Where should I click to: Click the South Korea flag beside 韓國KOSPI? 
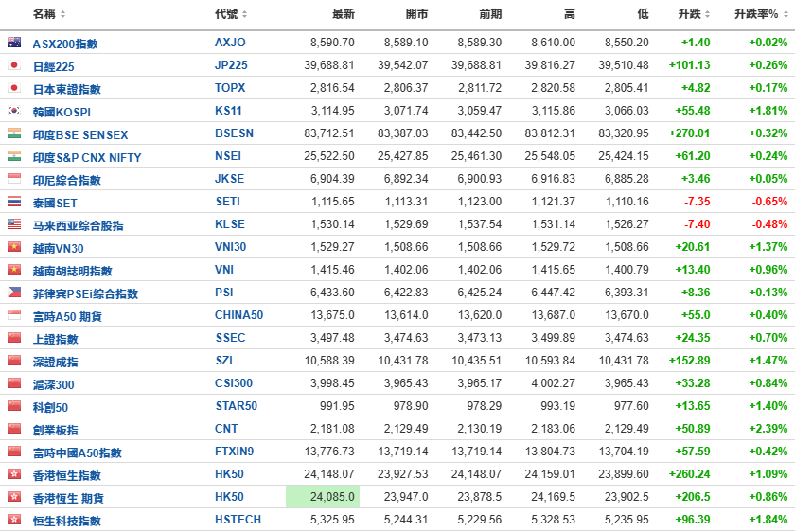[x=14, y=111]
